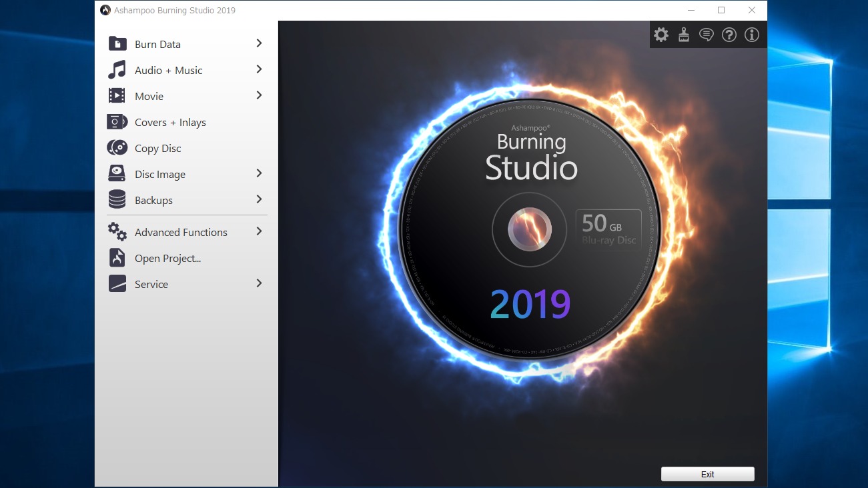Click the Burning Studio 2019 disc artwork

coord(530,230)
